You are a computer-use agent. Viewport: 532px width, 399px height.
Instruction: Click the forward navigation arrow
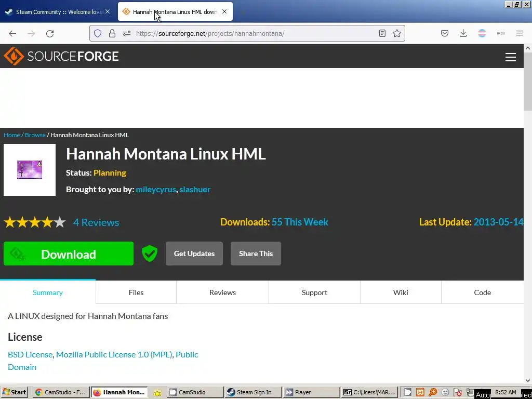pos(31,33)
